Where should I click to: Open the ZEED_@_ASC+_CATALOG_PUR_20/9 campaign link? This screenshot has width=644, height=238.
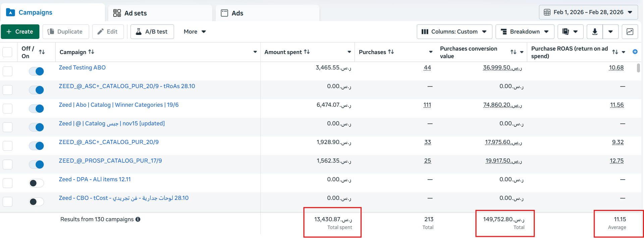point(109,142)
